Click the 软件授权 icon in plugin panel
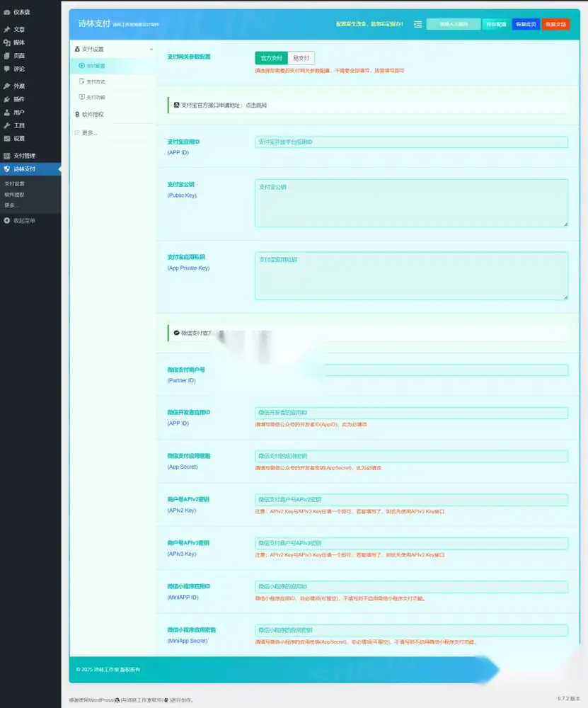The width and height of the screenshot is (588, 708). pyautogui.click(x=77, y=114)
